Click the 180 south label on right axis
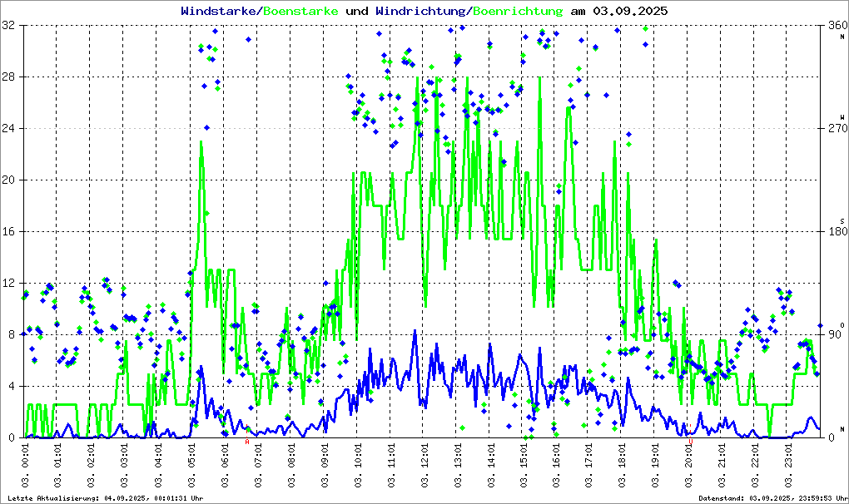 coord(836,231)
